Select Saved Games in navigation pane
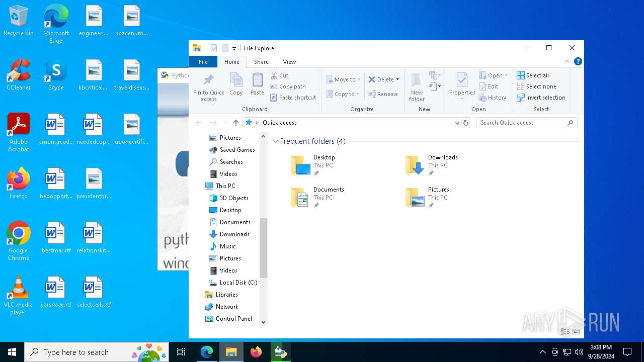The image size is (644, 362). point(232,150)
